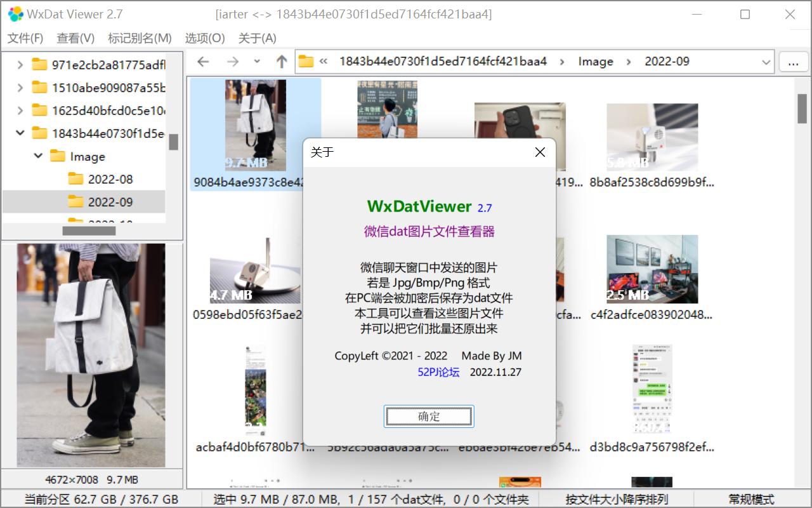Select the 2022-08 folder in tree
This screenshot has width=812, height=508.
coord(110,179)
